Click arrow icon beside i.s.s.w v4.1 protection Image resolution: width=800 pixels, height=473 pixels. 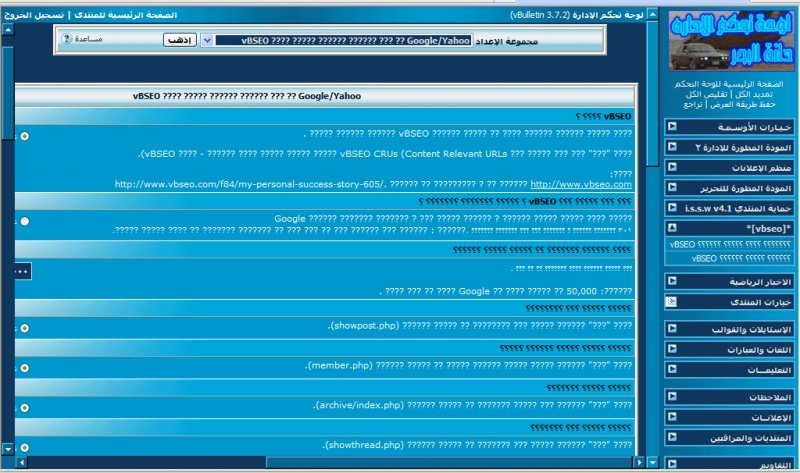click(x=673, y=208)
